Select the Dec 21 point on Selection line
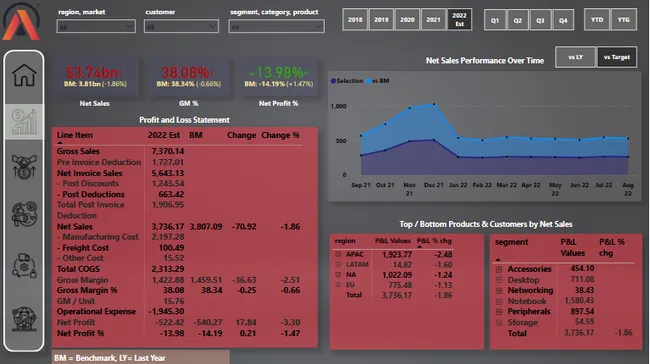This screenshot has height=364, width=650. 434,140
